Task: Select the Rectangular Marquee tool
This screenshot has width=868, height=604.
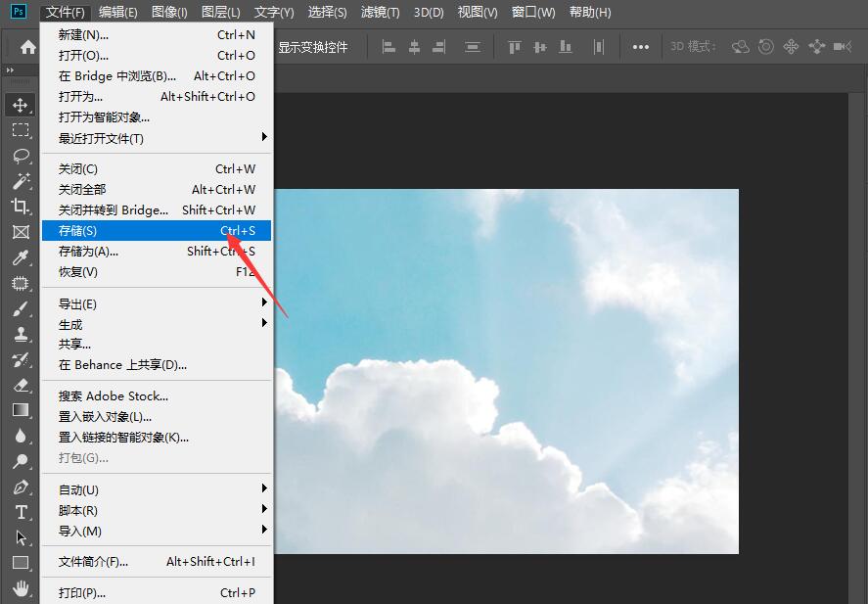Action: [21, 130]
